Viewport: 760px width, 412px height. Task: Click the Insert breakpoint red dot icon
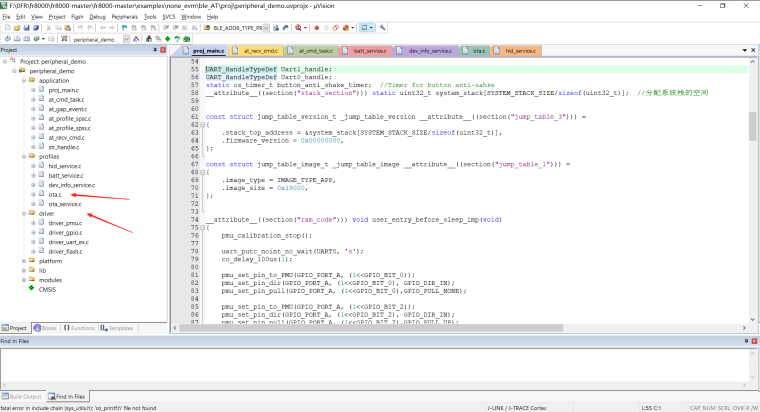(x=316, y=28)
